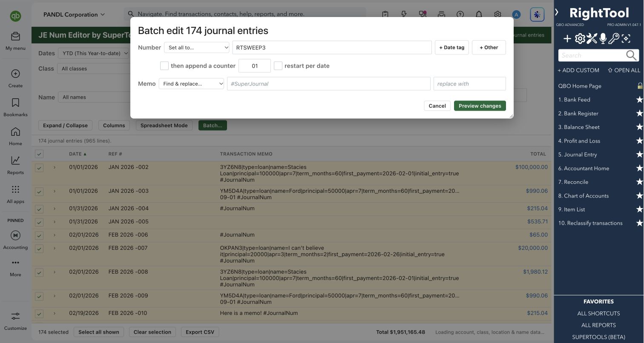644x343 pixels.
Task: Click the lock icon beside QBO Home Page
Action: [x=640, y=86]
